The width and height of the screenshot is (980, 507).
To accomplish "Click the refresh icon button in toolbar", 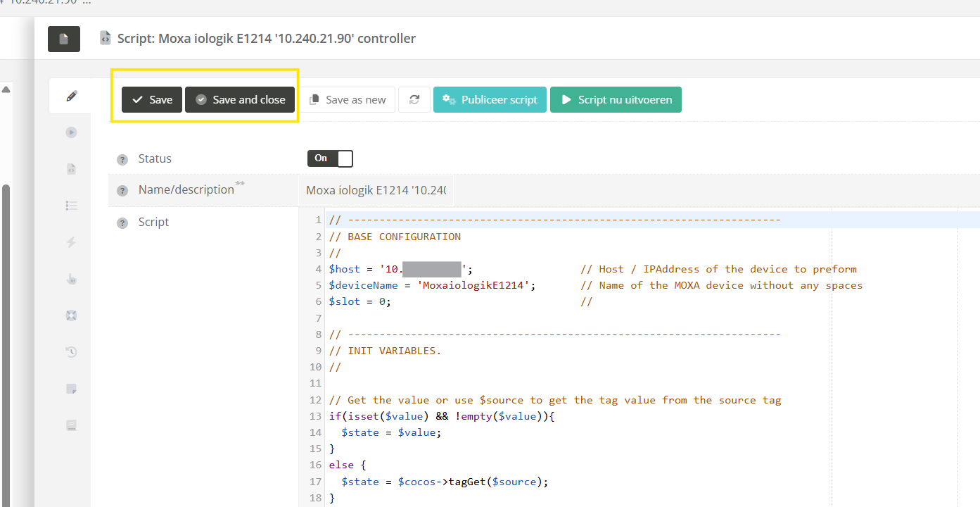I will [414, 100].
